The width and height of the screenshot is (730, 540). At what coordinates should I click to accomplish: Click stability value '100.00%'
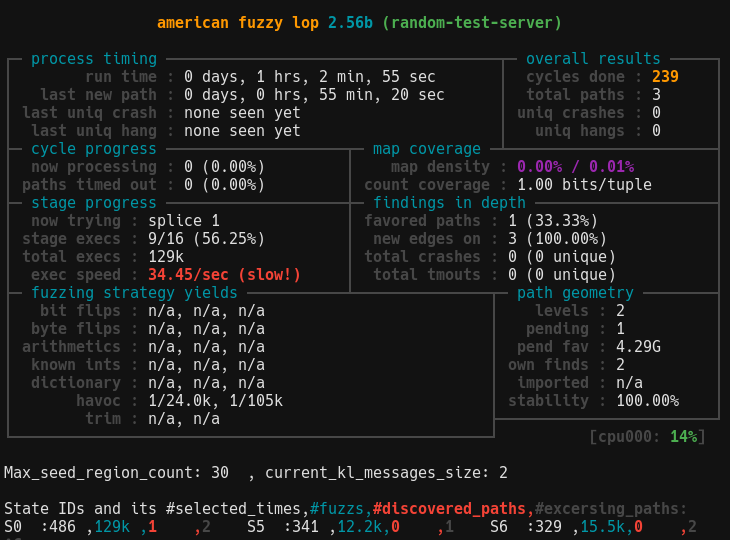(648, 401)
